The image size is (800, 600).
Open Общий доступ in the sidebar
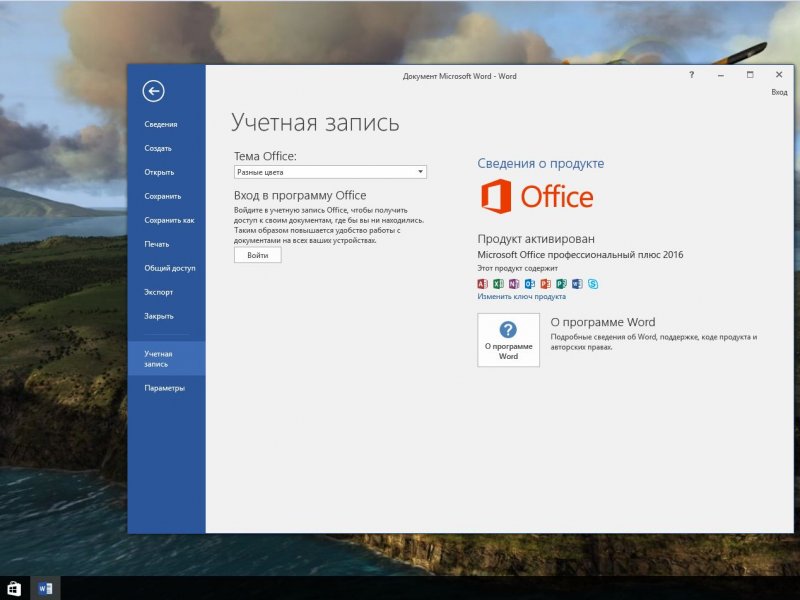170,268
